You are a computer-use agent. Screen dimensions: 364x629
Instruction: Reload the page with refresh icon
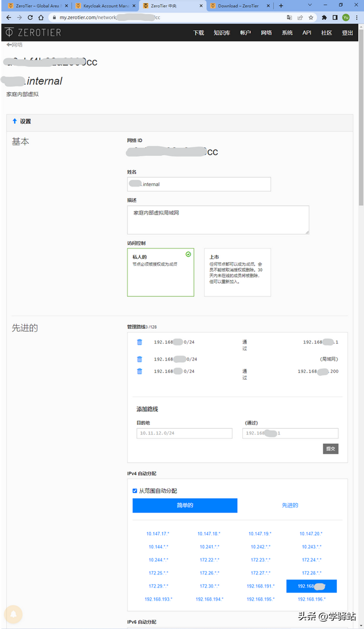pos(30,18)
